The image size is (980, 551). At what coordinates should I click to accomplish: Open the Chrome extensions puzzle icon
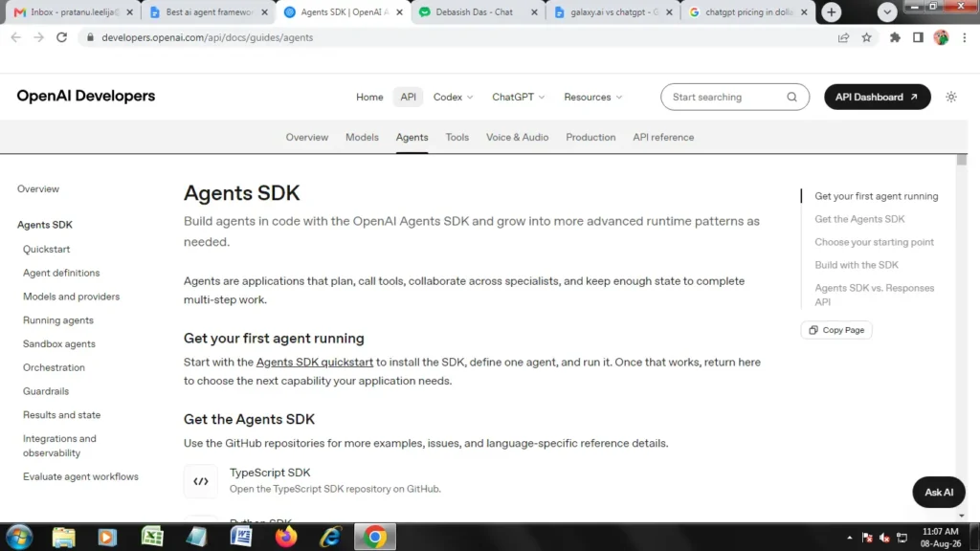[x=895, y=37]
